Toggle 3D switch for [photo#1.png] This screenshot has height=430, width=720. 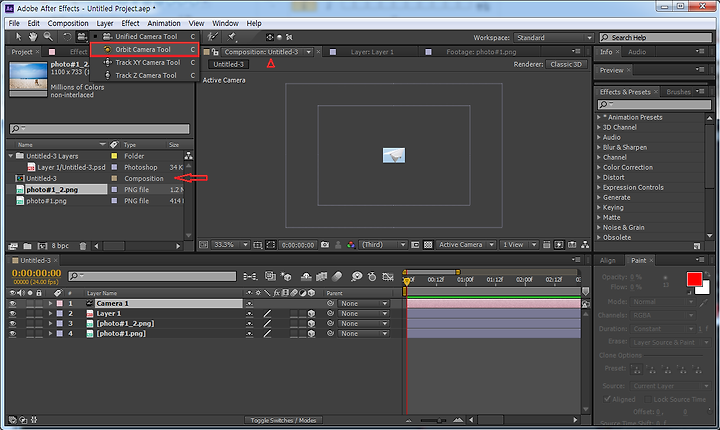(x=312, y=334)
